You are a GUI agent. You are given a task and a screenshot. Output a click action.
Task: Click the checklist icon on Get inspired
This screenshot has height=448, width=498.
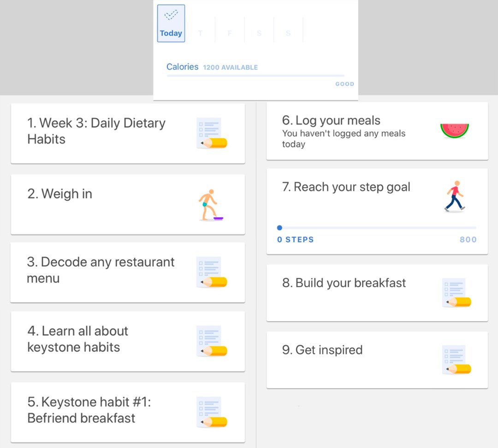pyautogui.click(x=456, y=360)
